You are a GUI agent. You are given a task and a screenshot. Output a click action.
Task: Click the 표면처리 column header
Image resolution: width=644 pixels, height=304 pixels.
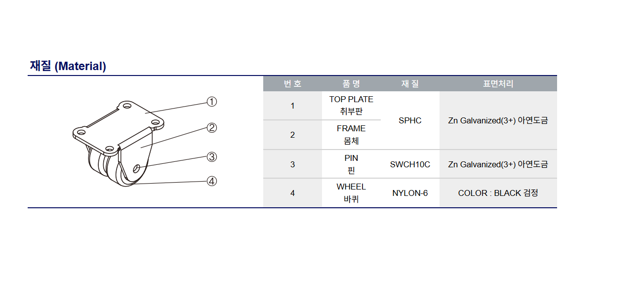click(498, 84)
